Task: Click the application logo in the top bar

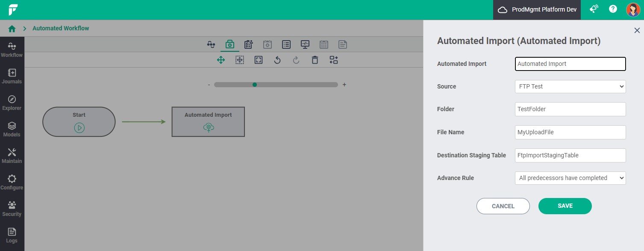Action: (x=13, y=9)
